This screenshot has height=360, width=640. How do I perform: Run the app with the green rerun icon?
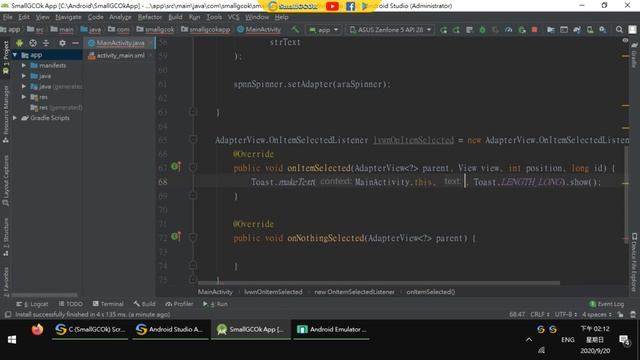(444, 30)
